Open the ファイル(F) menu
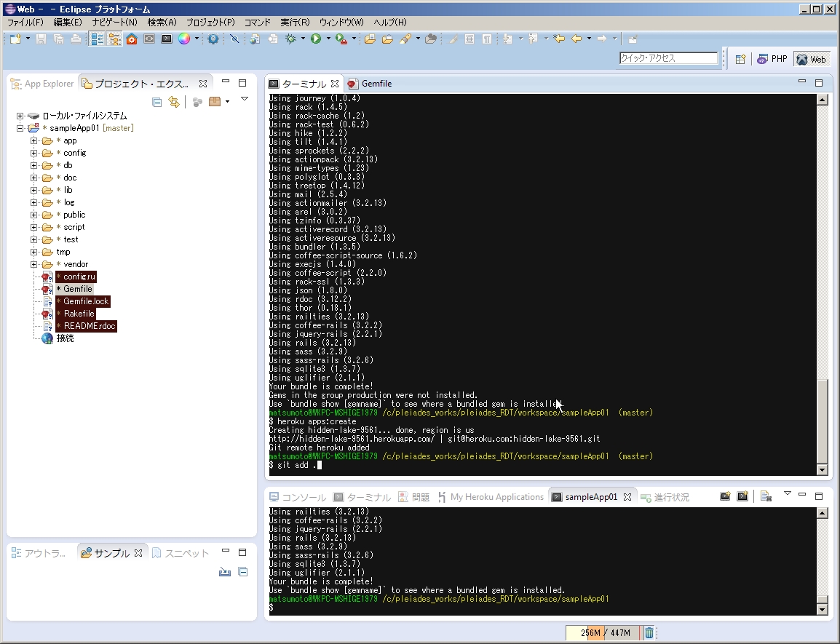Viewport: 840px width, 644px height. 25,23
